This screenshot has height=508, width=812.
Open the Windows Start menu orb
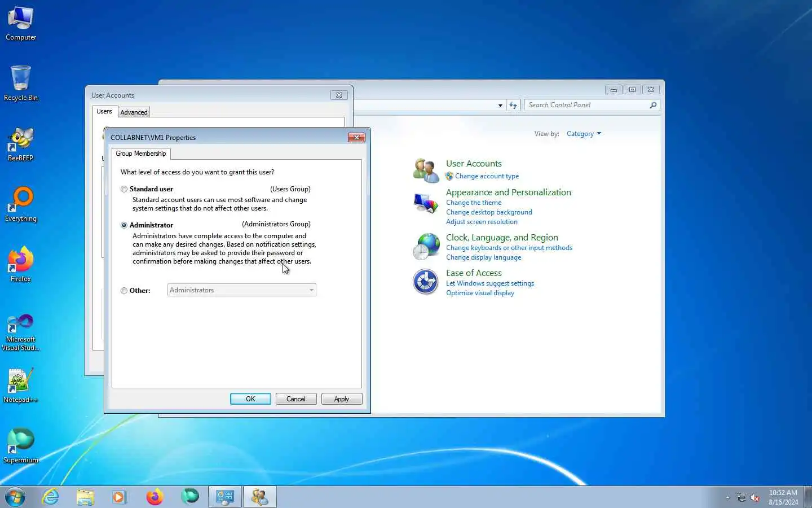tap(15, 497)
